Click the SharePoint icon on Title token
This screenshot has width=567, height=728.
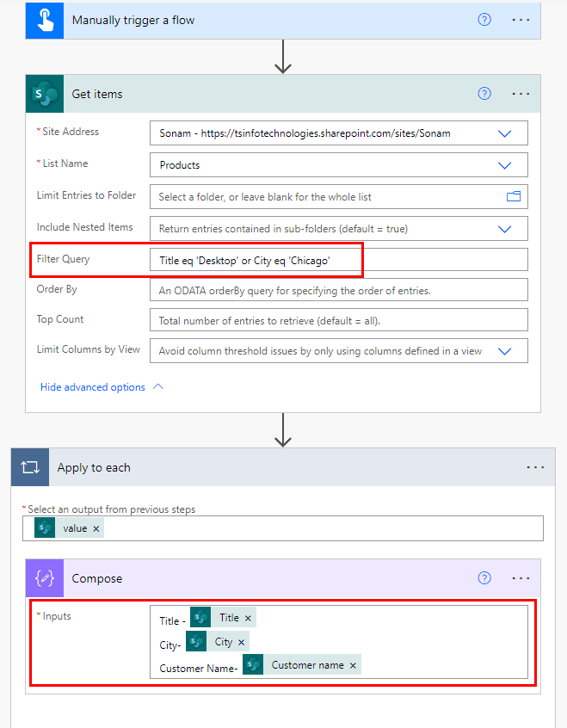[x=200, y=618]
